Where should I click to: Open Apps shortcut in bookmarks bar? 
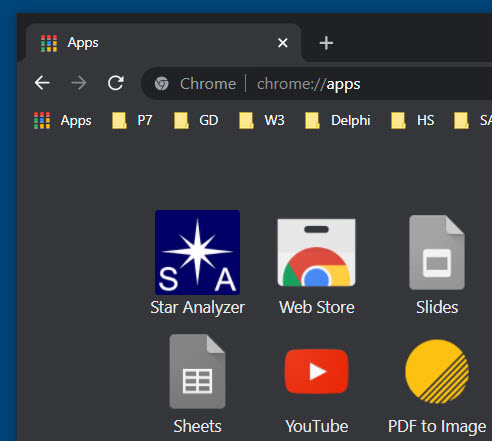[62, 120]
